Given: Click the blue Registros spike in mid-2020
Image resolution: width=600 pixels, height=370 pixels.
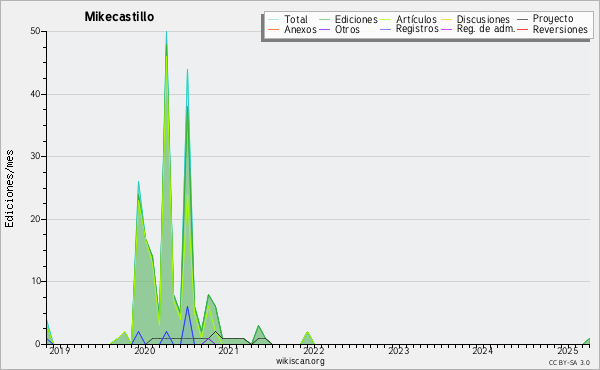Looking at the screenshot, I should coord(187,307).
